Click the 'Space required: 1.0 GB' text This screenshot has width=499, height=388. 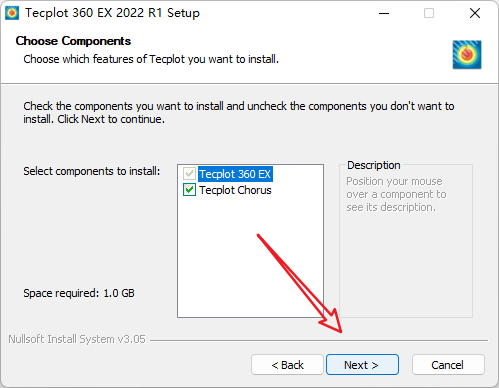(79, 293)
